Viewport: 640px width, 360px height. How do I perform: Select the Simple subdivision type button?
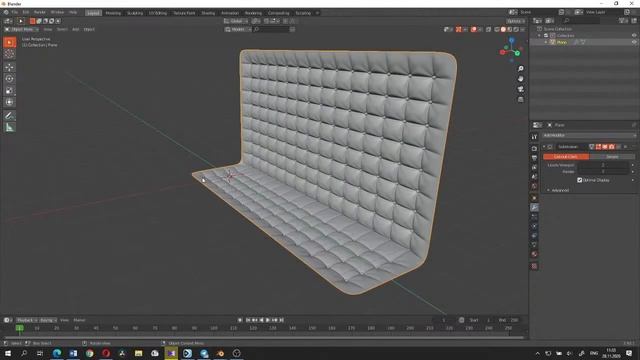click(x=612, y=157)
